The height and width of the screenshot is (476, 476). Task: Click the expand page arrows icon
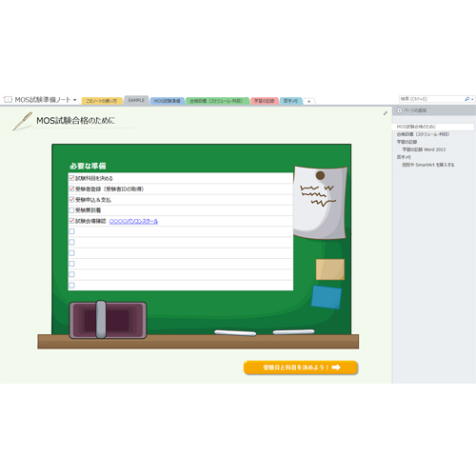click(385, 113)
